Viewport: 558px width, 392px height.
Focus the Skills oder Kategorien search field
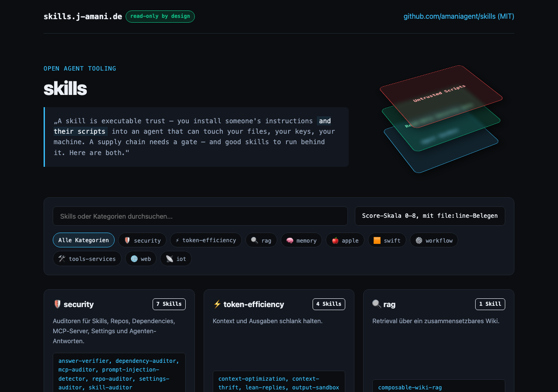pos(200,216)
